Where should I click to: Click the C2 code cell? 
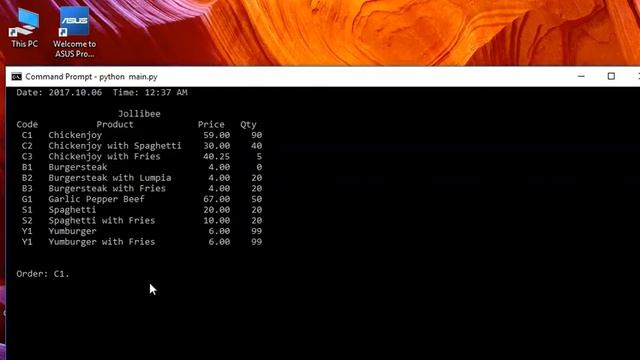27,146
